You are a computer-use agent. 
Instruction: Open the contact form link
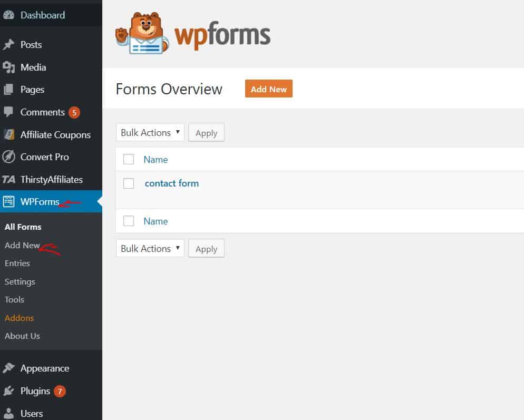pos(172,183)
